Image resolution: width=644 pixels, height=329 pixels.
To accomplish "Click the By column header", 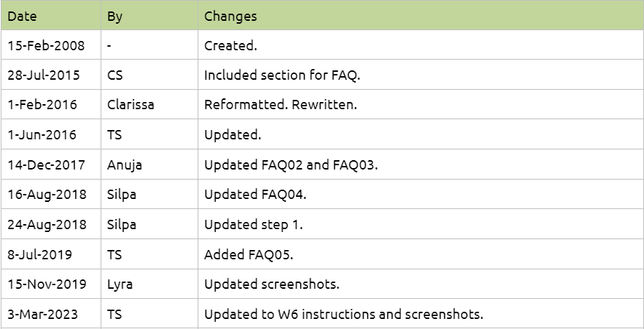I will pyautogui.click(x=115, y=16).
